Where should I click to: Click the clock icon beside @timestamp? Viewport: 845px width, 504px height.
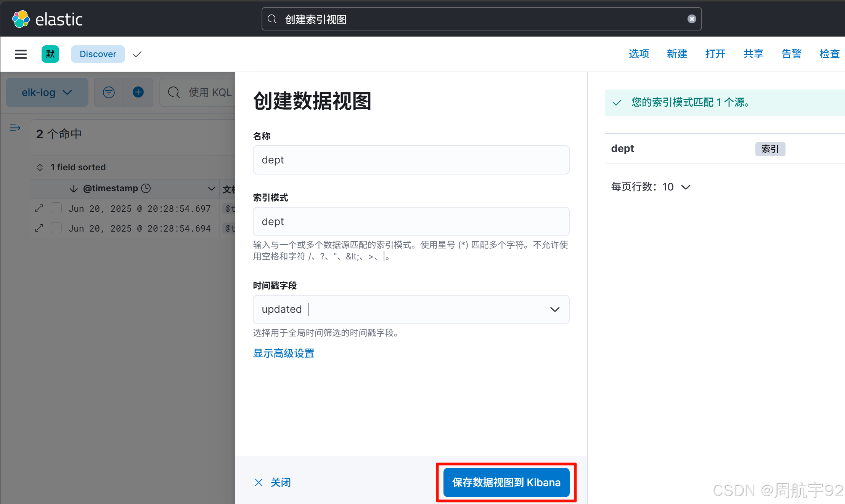point(146,188)
